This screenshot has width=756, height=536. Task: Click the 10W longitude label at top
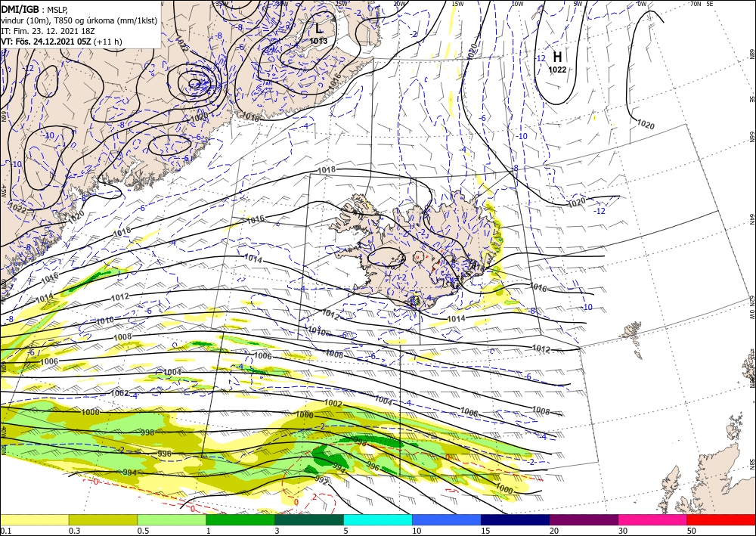click(x=517, y=4)
